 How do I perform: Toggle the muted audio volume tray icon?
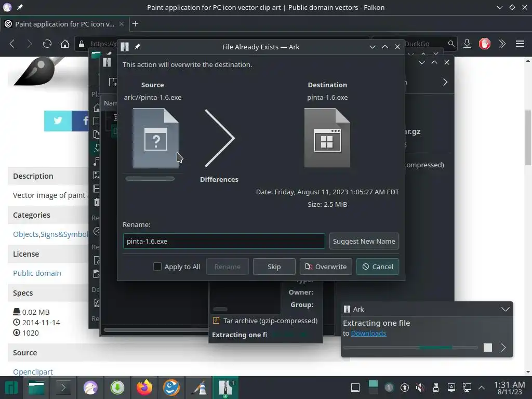pos(420,388)
